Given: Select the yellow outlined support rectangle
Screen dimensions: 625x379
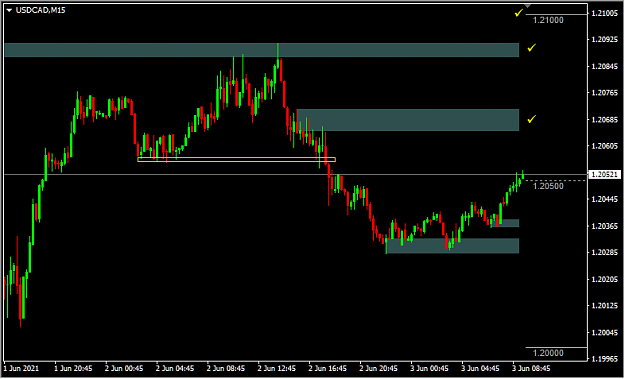Looking at the screenshot, I should (x=236, y=159).
